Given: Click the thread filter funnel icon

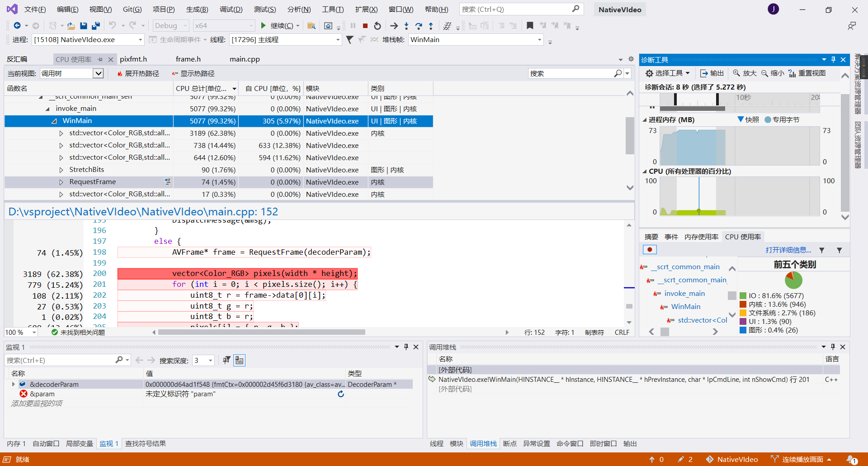Looking at the screenshot, I should click(x=349, y=40).
